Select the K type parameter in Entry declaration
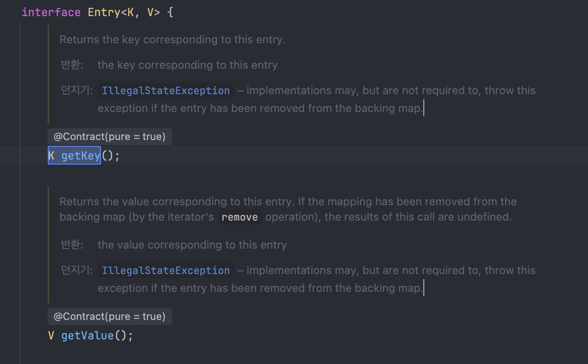This screenshot has height=364, width=588. click(131, 12)
